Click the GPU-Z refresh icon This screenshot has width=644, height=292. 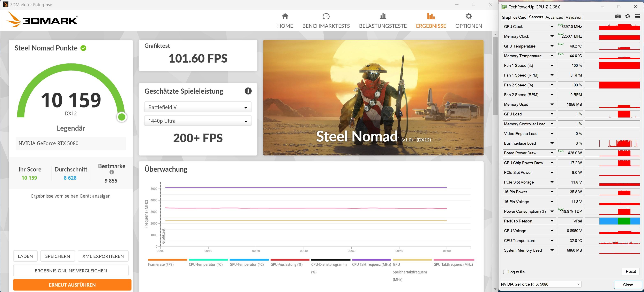[628, 16]
